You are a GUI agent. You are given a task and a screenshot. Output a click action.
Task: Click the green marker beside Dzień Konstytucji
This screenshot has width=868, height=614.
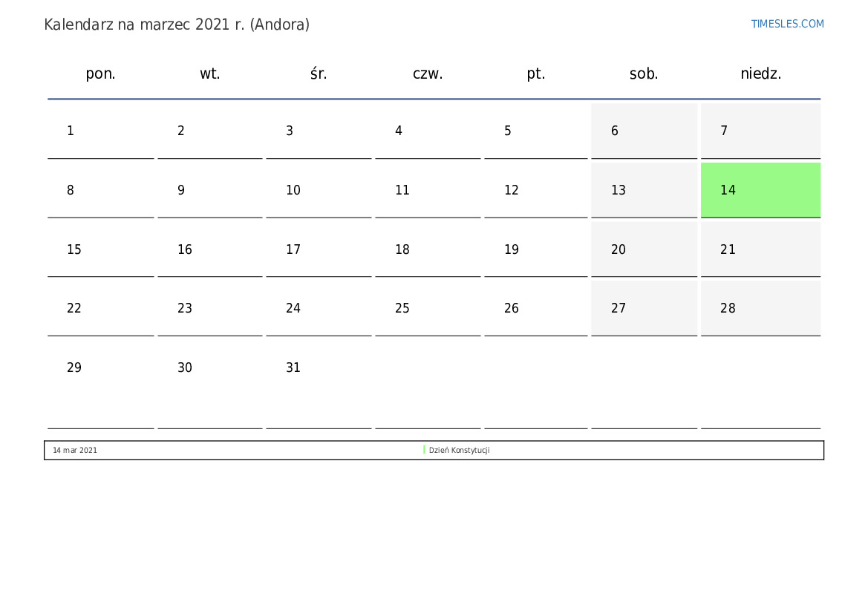(x=424, y=450)
